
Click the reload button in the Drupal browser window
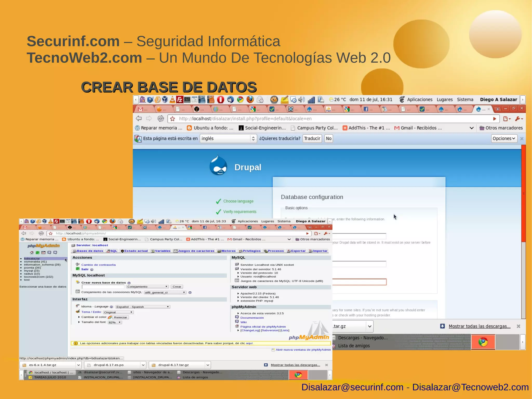pos(161,119)
